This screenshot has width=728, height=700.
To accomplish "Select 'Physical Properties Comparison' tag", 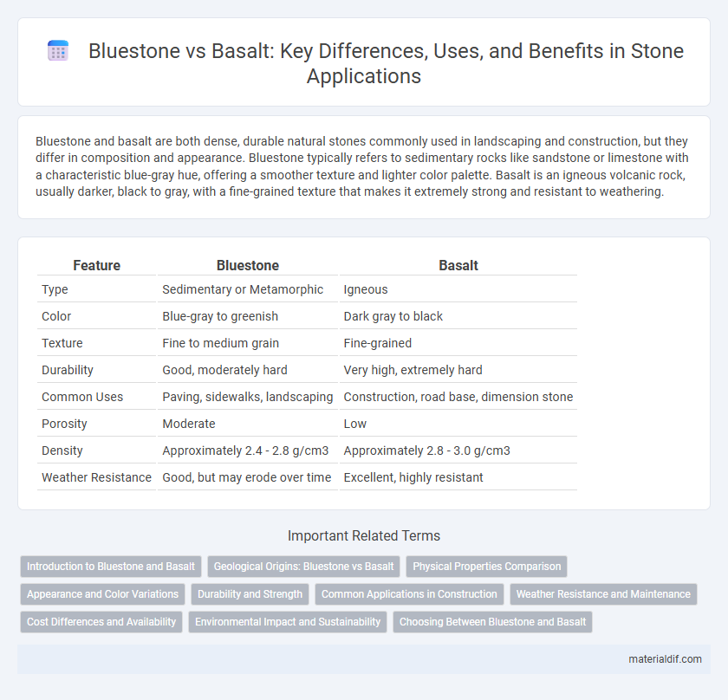I will tap(486, 567).
